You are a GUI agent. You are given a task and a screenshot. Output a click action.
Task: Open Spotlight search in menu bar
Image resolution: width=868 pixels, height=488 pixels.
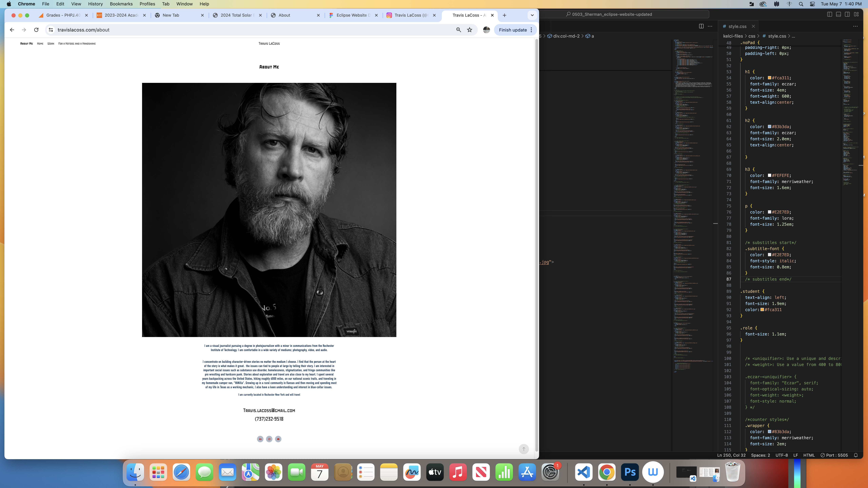pyautogui.click(x=801, y=4)
